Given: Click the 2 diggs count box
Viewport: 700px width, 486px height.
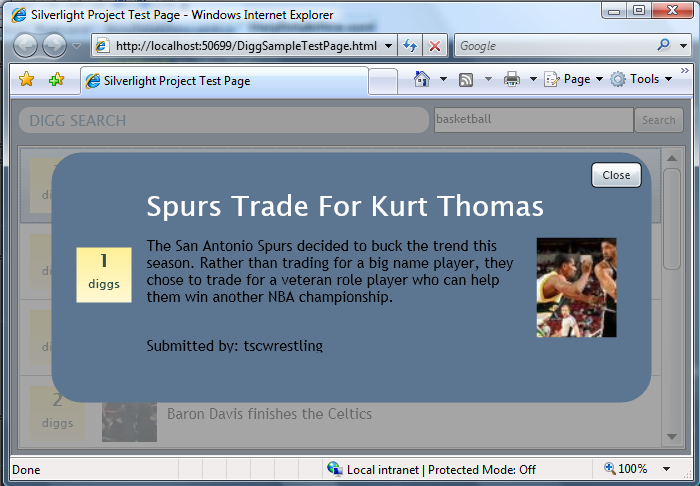Looking at the screenshot, I should click(58, 413).
